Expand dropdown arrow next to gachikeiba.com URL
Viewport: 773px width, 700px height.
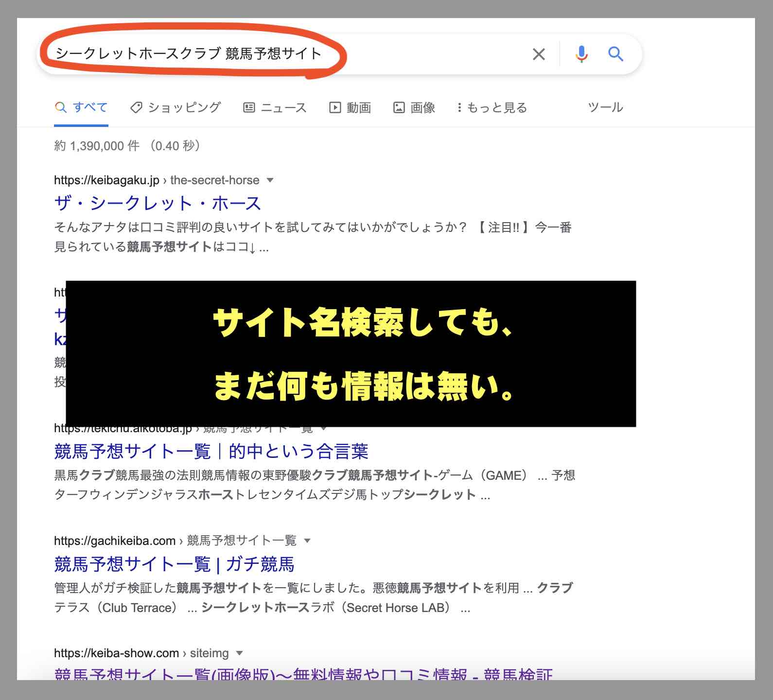tap(307, 541)
